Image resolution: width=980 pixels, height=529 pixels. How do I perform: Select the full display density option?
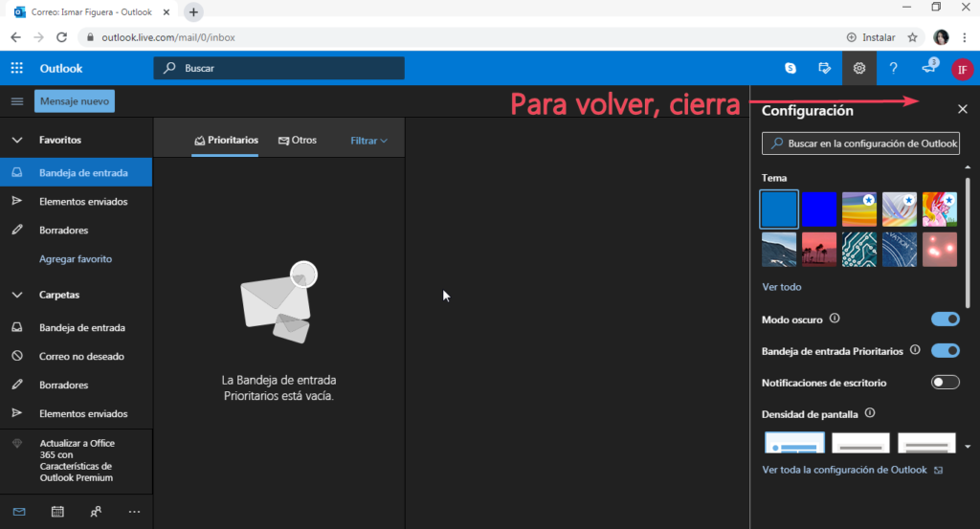(x=794, y=442)
